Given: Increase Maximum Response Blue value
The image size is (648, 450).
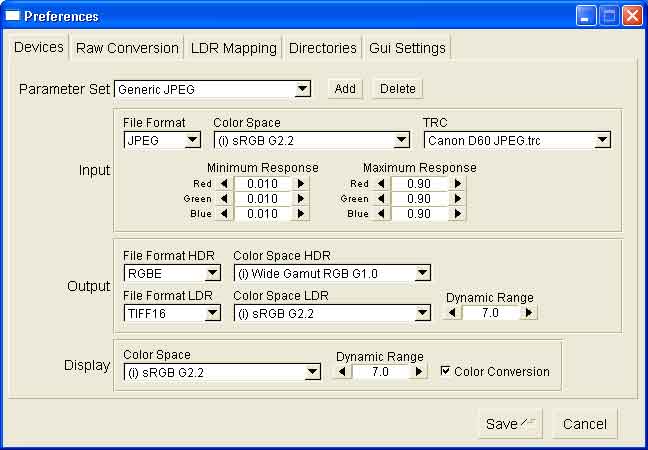Looking at the screenshot, I should coord(457,214).
